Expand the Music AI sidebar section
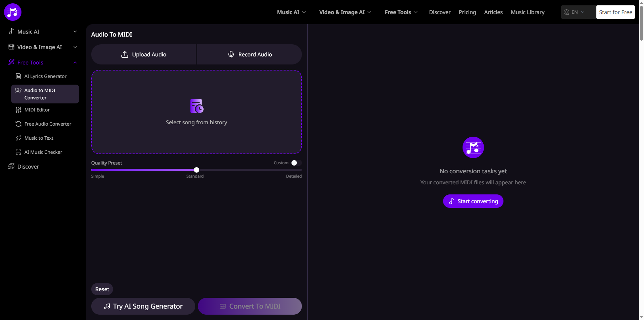This screenshot has height=320, width=644. (x=75, y=32)
